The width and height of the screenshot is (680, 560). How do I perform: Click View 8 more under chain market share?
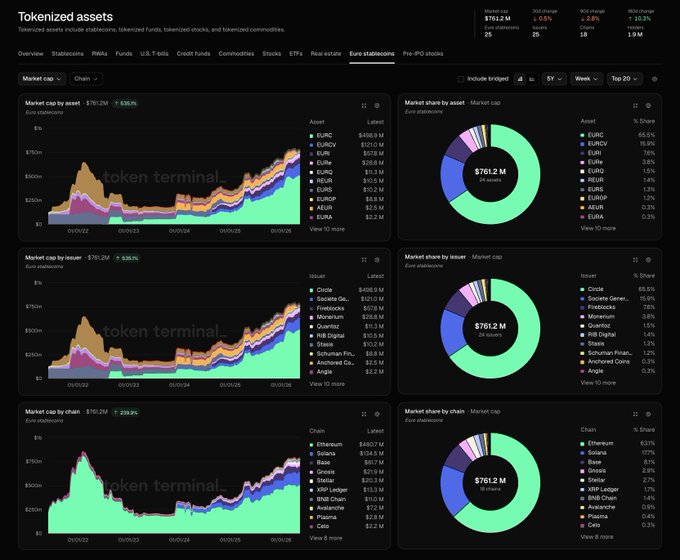click(597, 537)
